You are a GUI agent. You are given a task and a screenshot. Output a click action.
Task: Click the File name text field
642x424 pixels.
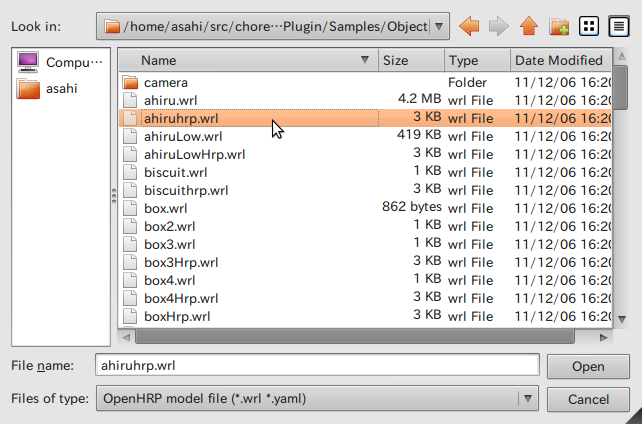click(x=317, y=366)
